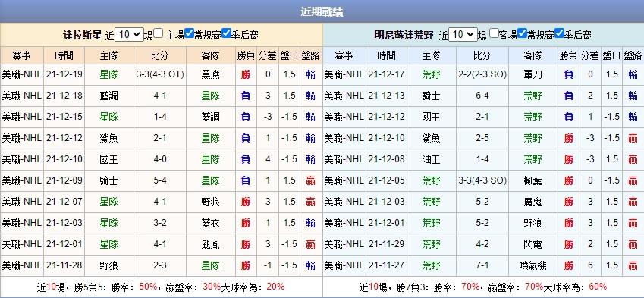Select 藍衣 away team cell

[211, 223]
